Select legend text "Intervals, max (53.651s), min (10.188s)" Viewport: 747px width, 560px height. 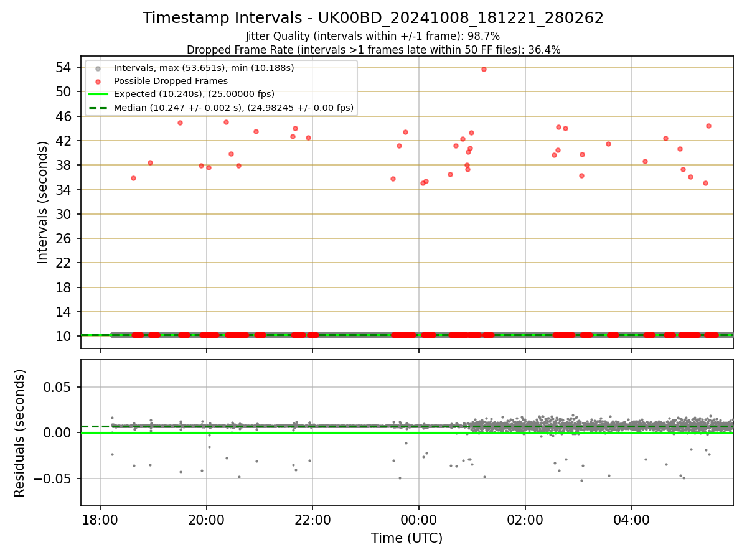tap(204, 68)
